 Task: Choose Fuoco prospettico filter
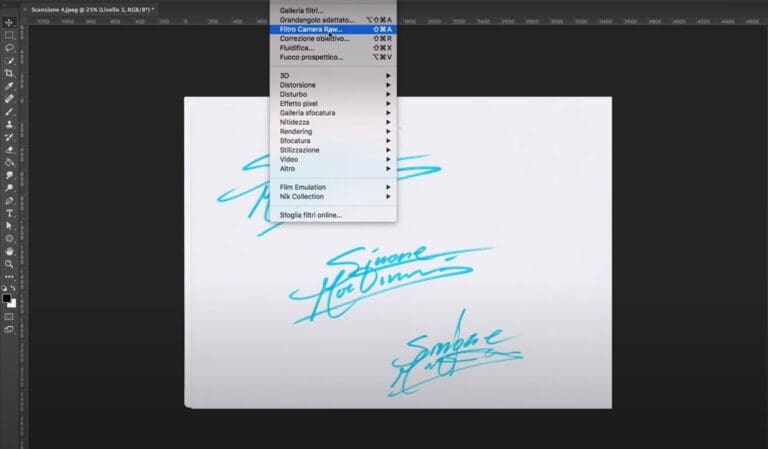pos(333,57)
